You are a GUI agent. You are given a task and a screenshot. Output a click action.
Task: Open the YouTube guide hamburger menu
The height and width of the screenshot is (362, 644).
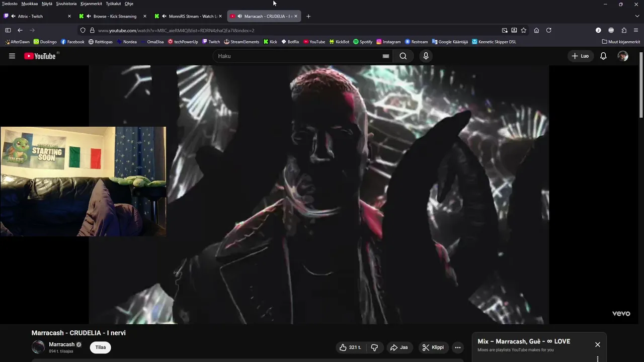point(12,56)
